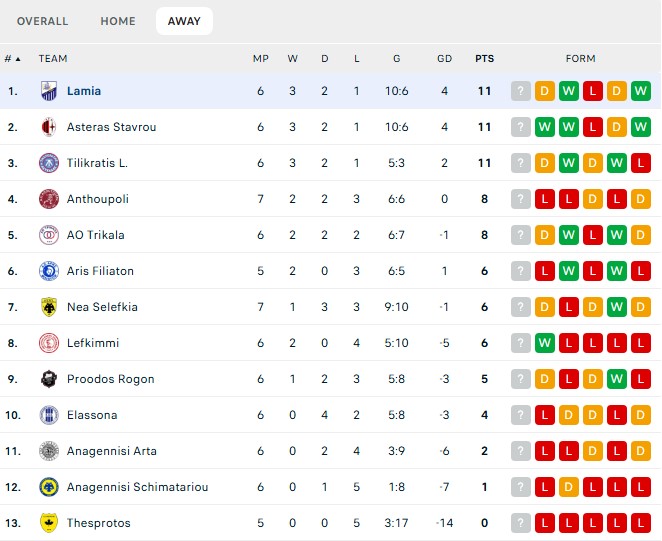Click the Proodos Rogon team badge

49,379
